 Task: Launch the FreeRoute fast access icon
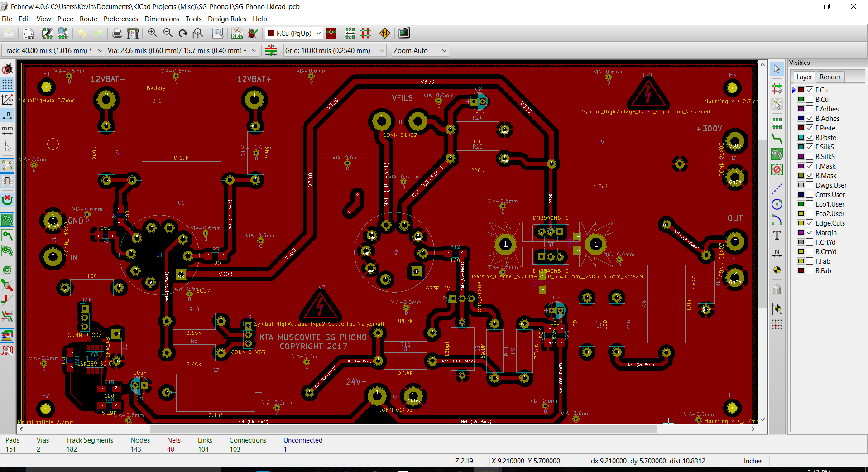point(385,33)
